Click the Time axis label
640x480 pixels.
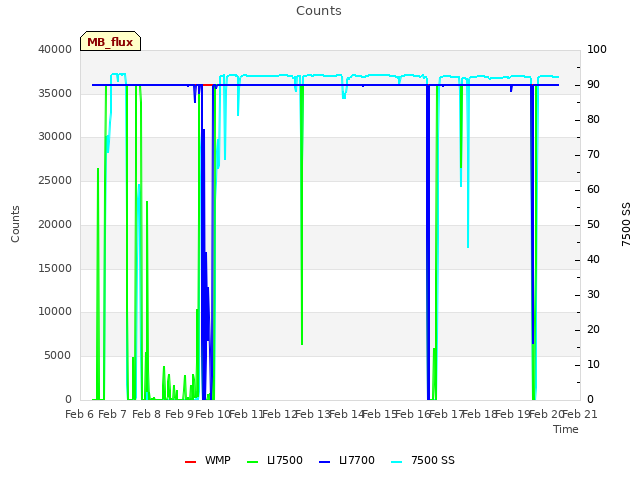[x=566, y=429]
